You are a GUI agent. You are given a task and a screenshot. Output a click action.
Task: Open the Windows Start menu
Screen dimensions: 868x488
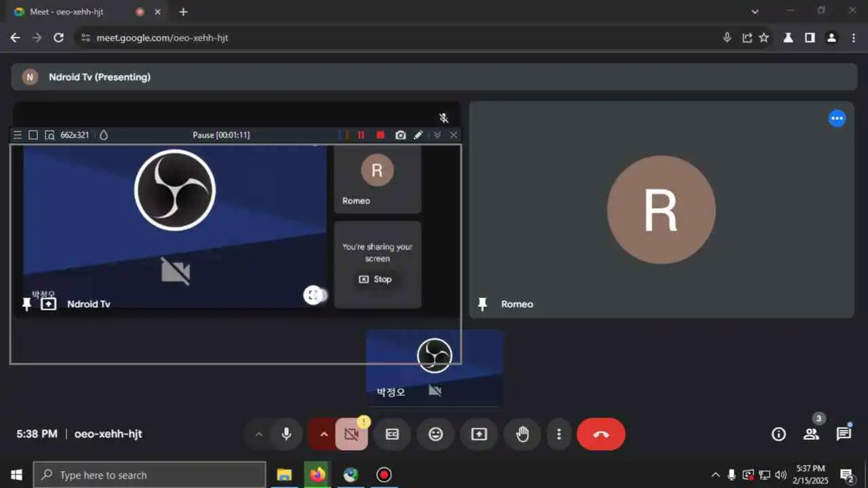coord(16,474)
